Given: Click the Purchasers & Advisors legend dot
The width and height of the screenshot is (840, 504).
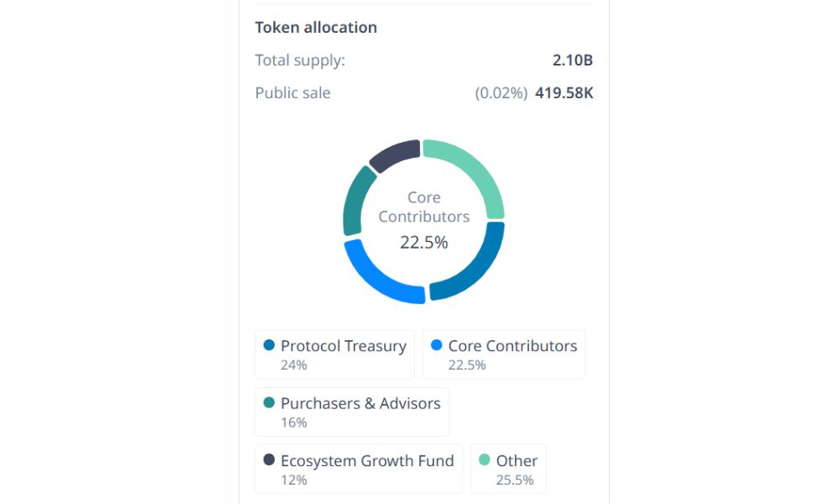Looking at the screenshot, I should [268, 402].
